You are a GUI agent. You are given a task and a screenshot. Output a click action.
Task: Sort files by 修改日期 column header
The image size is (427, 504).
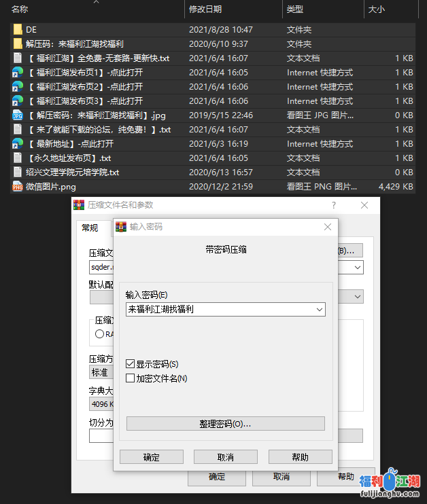(206, 10)
